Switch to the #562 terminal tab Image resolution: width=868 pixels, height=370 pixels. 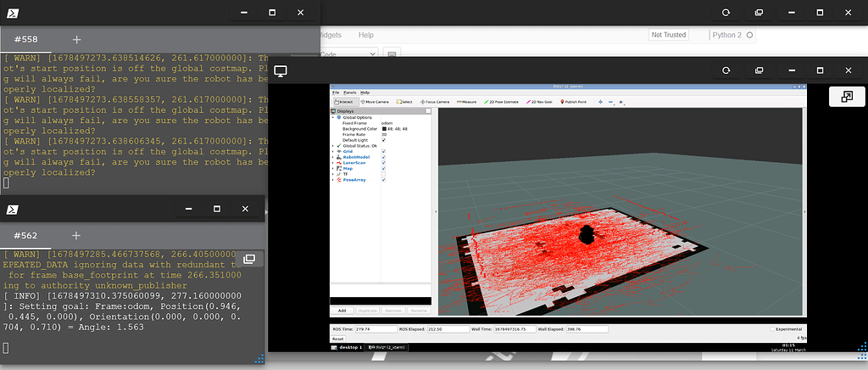(25, 235)
